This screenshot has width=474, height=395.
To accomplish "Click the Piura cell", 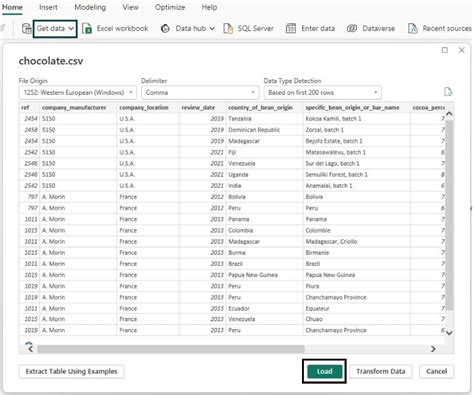I will coord(357,286).
